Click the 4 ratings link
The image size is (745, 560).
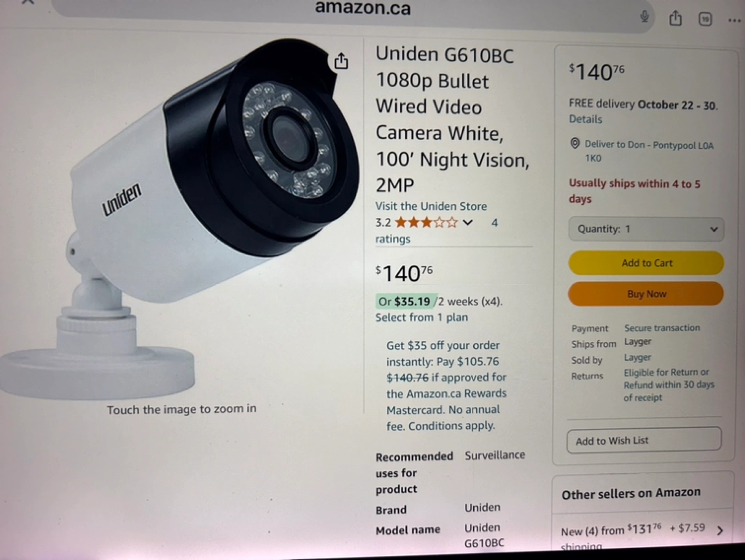point(437,231)
